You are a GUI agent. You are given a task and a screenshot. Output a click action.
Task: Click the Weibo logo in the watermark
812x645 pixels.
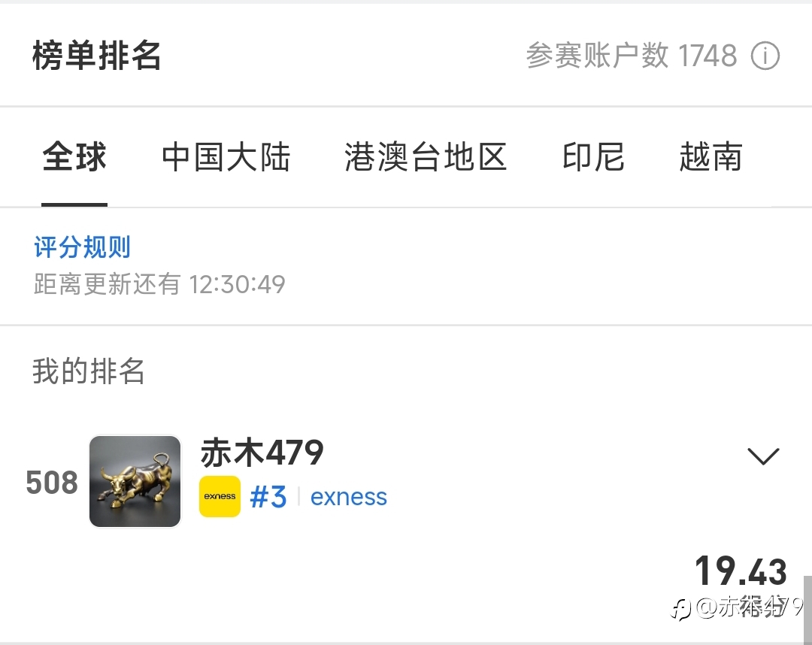pyautogui.click(x=680, y=609)
